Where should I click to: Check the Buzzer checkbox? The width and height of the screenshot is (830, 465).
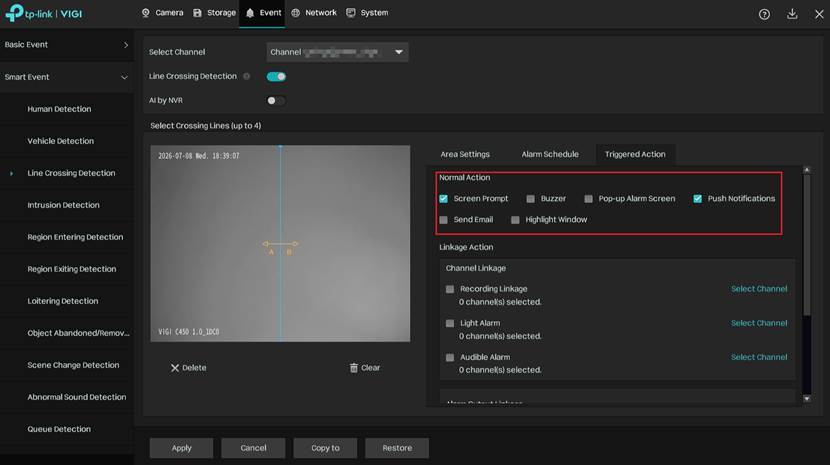pyautogui.click(x=530, y=199)
